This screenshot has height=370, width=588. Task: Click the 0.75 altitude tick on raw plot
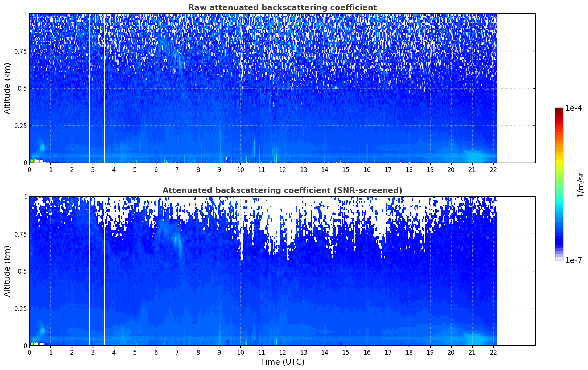pos(21,51)
